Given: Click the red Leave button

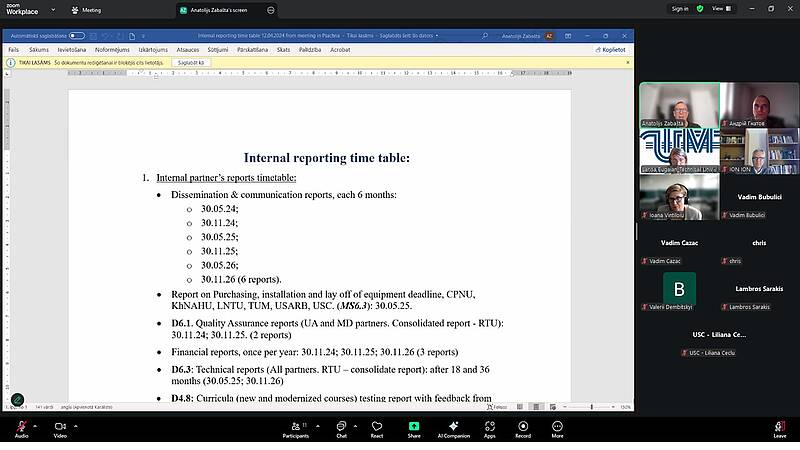Looking at the screenshot, I should (779, 427).
